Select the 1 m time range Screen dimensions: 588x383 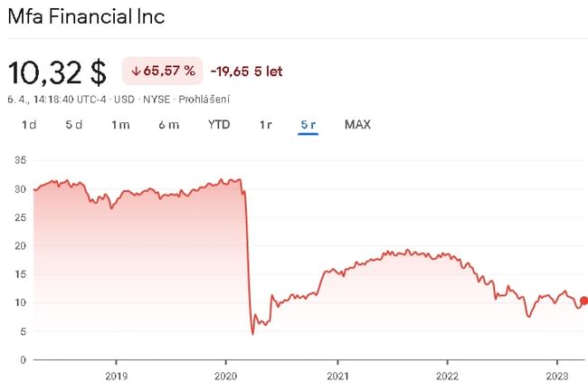coord(120,125)
